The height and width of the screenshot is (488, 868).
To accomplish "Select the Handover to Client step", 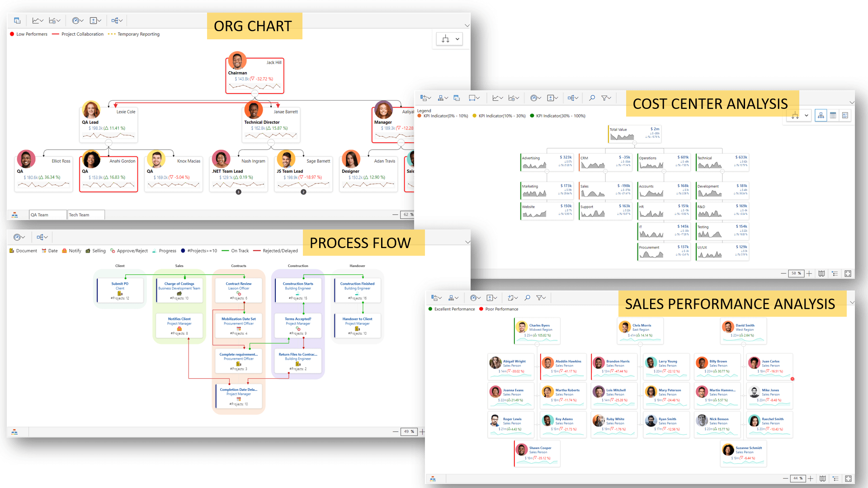I will pos(357,326).
